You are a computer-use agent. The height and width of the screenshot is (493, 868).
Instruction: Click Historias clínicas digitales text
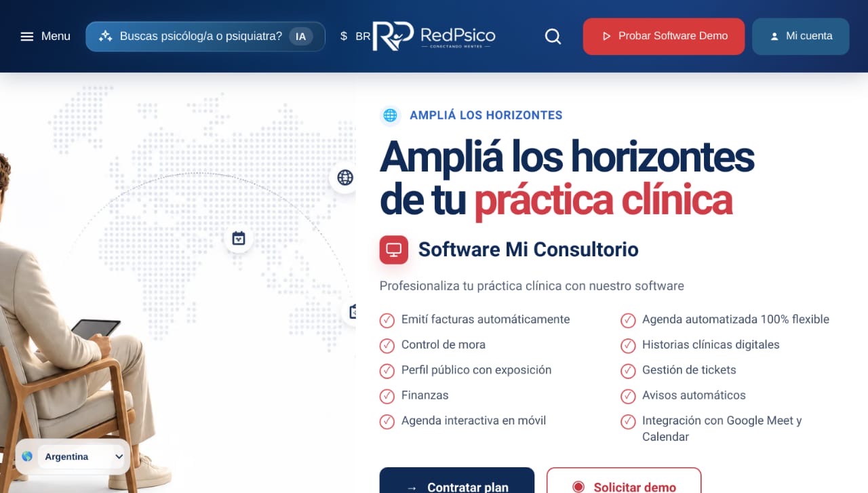pos(711,344)
